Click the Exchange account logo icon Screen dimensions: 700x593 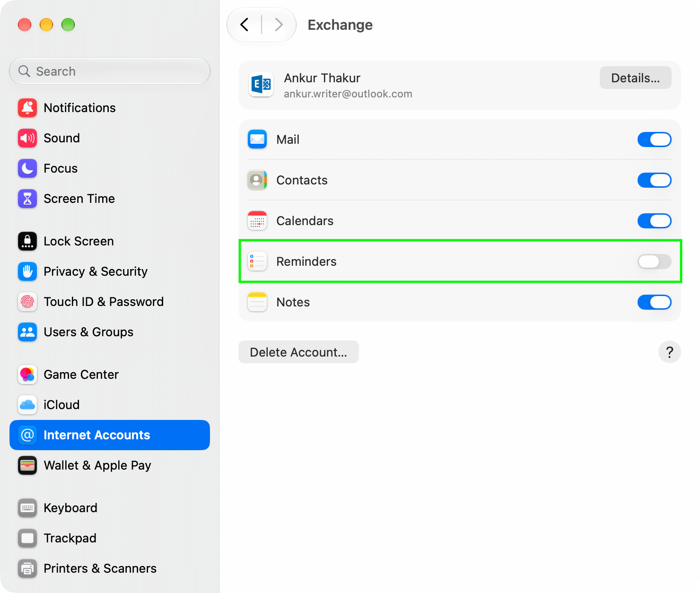coord(261,85)
